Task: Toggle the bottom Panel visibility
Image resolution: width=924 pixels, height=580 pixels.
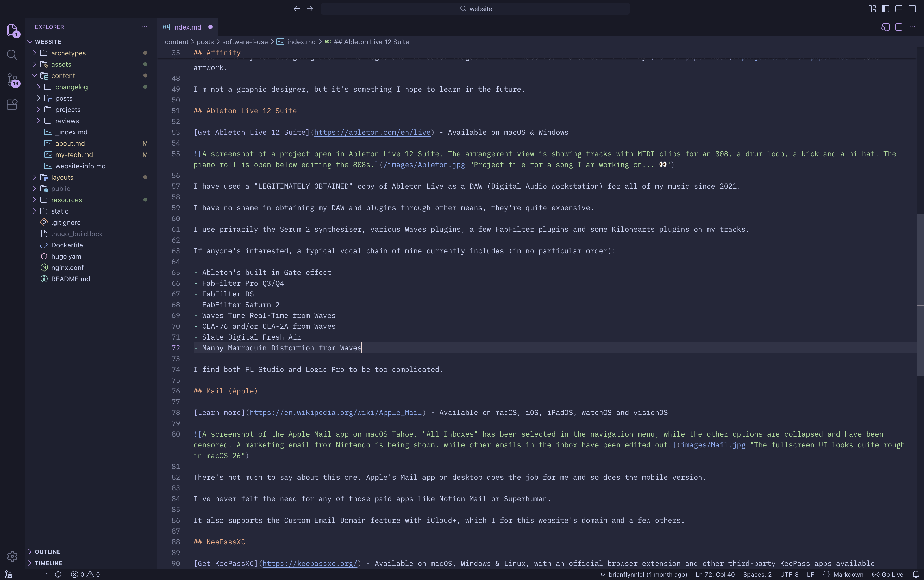Action: point(899,9)
